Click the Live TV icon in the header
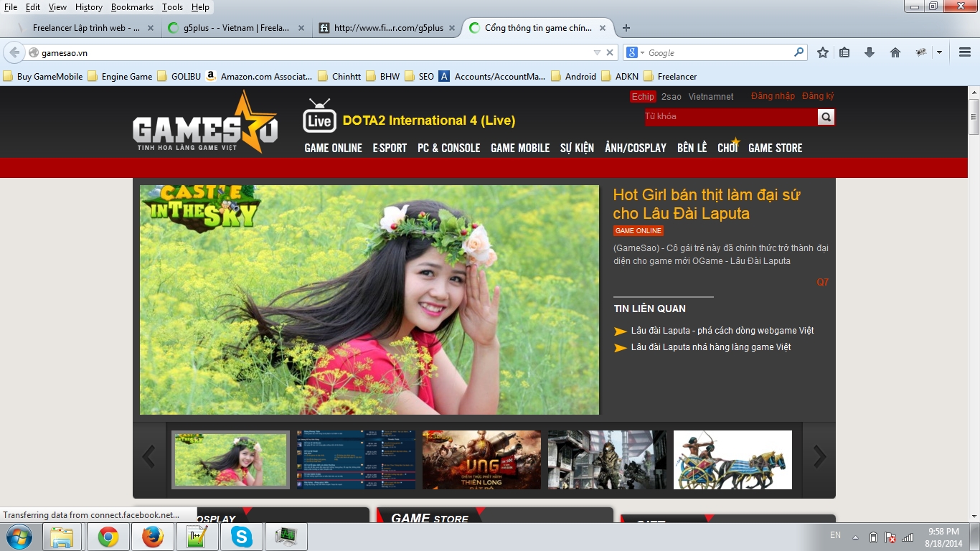This screenshot has width=980, height=551. [319, 116]
